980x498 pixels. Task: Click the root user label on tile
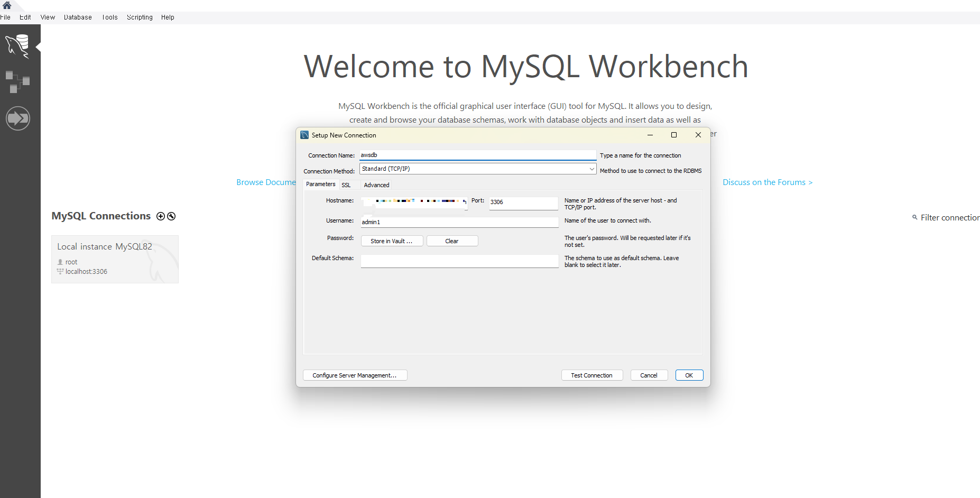pos(71,262)
